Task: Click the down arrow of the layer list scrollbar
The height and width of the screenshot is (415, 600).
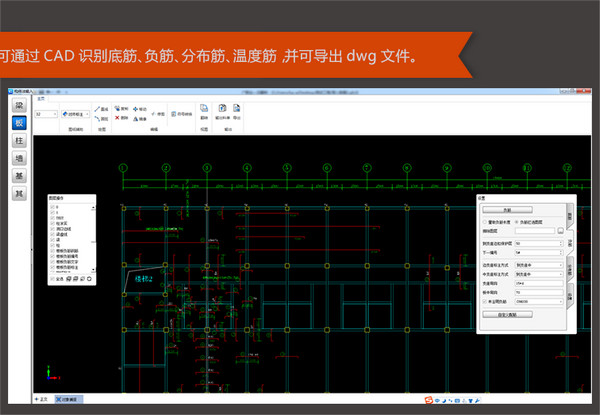Action: tap(93, 270)
